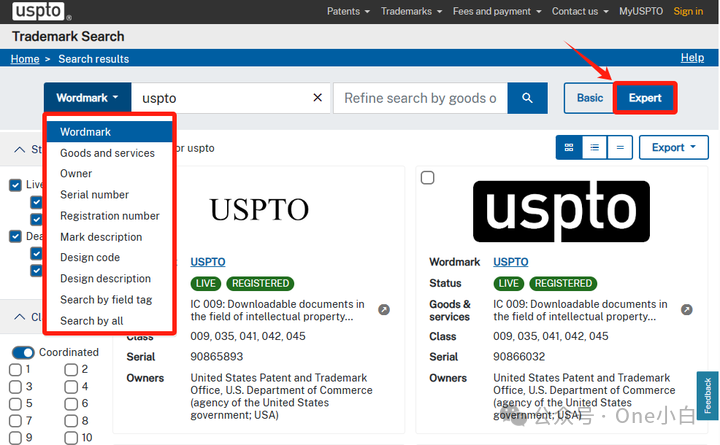Check class 9 checkbox
Screen dimensions: 720x445
[15, 438]
